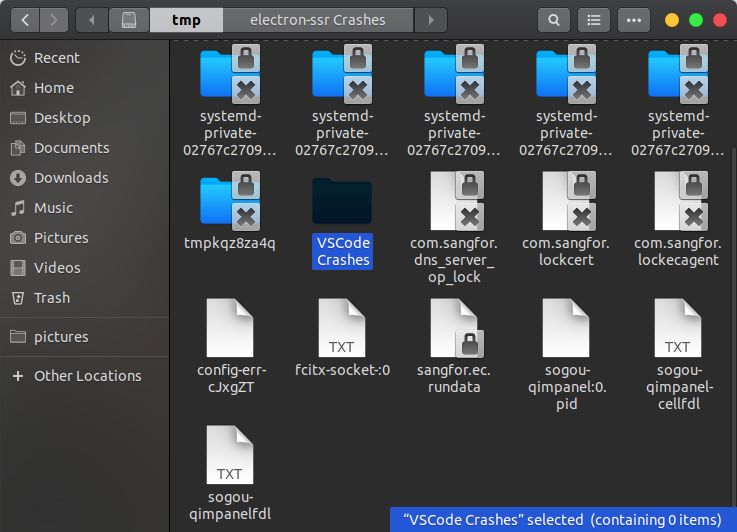Screen dimensions: 737x532
Task: Select com.sangfor.lockcert file icon
Action: [569, 201]
